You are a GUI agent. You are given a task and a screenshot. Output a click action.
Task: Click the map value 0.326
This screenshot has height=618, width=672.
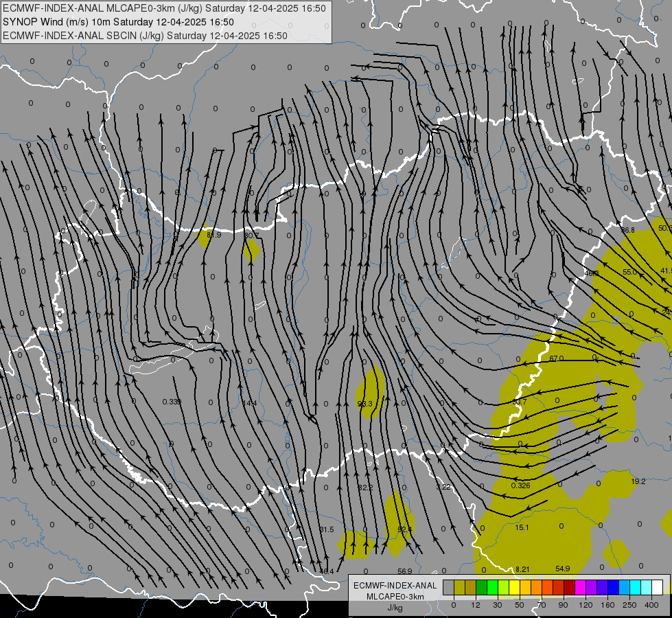pyautogui.click(x=520, y=485)
